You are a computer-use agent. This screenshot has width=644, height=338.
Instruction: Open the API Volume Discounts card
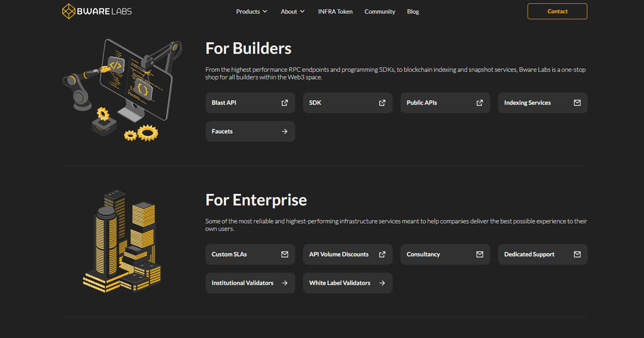(348, 254)
